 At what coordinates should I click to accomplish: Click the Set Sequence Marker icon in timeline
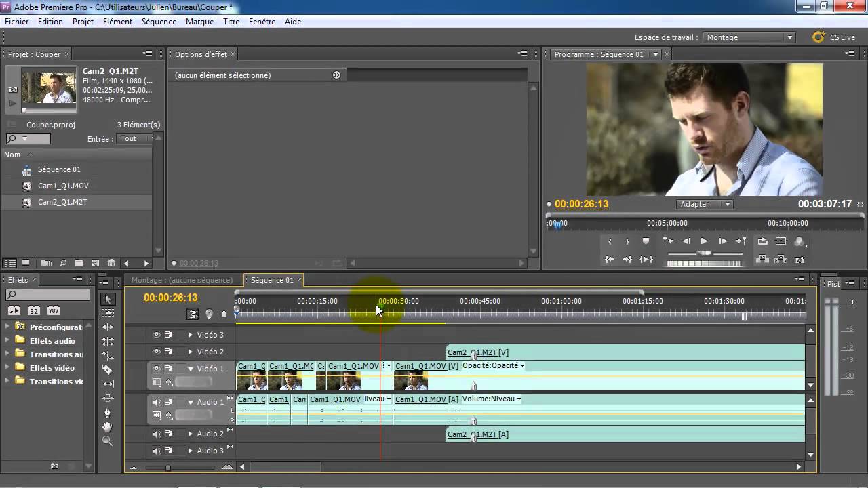coord(224,314)
